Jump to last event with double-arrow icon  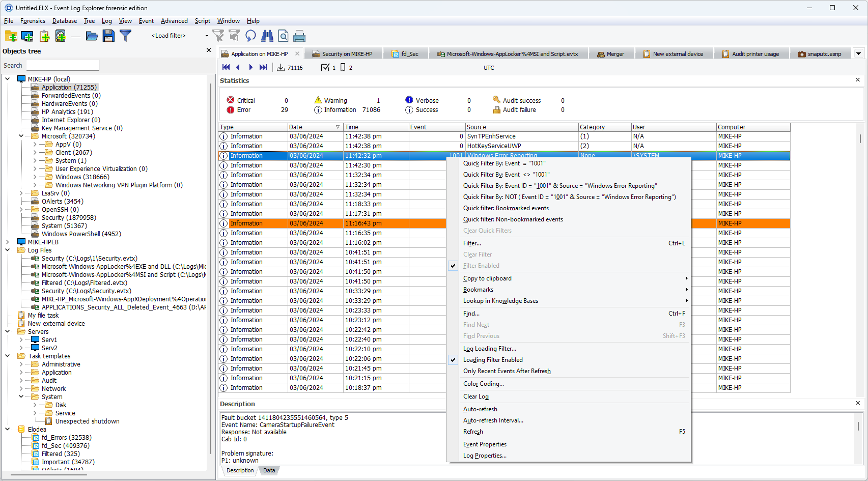[x=263, y=67]
